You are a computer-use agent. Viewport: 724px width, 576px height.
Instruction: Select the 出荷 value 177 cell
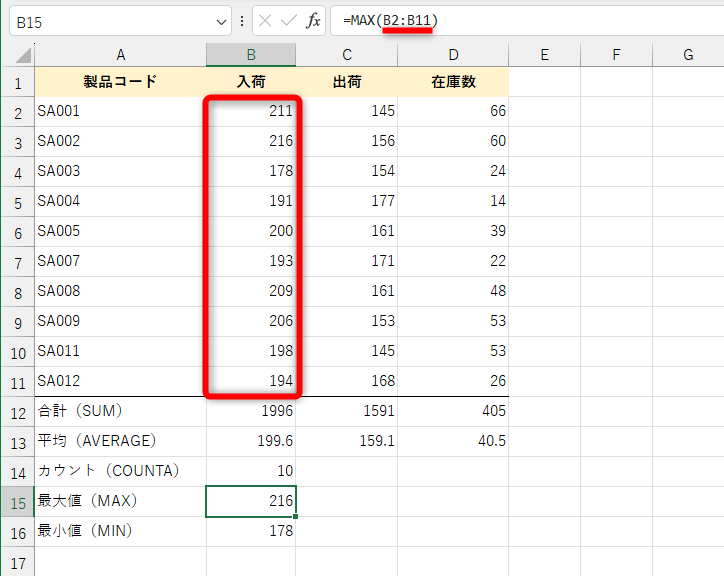[x=347, y=201]
